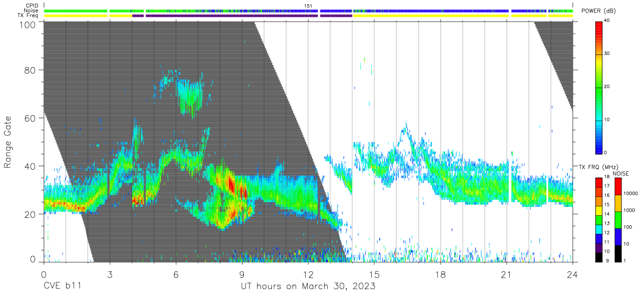Click the x-axis tick label "15"
The image size is (644, 297).
374,274
